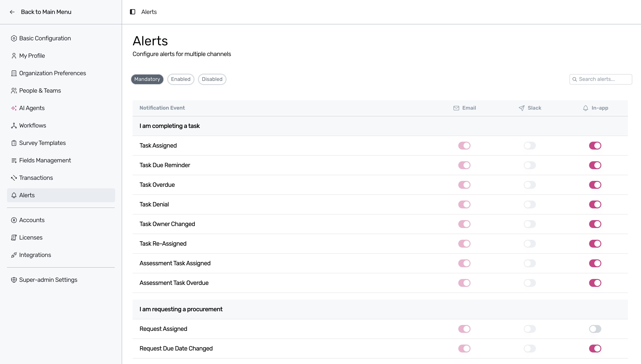Toggle In-app alert for Assessment Task Overdue
Image resolution: width=641 pixels, height=364 pixels.
pyautogui.click(x=595, y=283)
